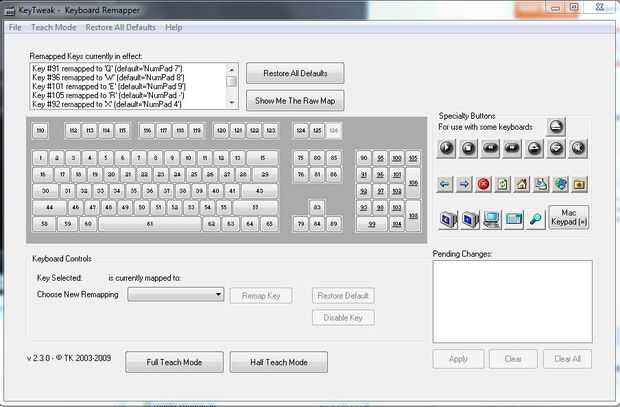Click the Clear All button
620x407 pixels.
pos(567,359)
